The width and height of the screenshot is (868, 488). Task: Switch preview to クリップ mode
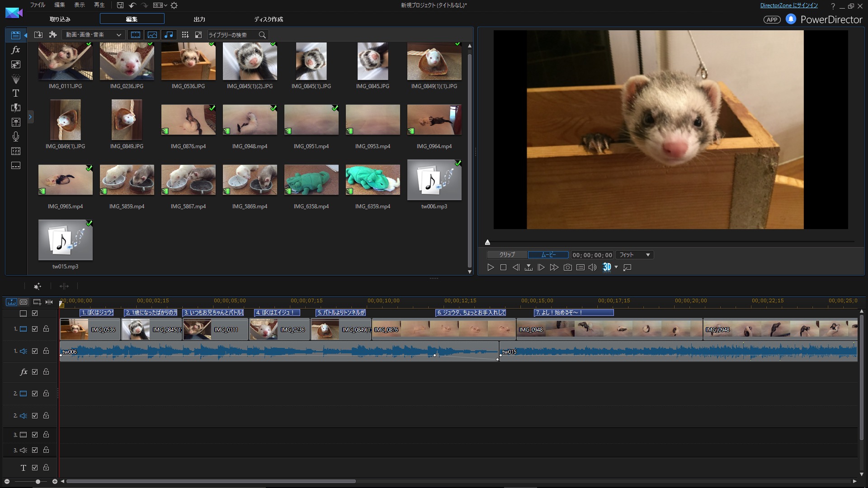[507, 255]
